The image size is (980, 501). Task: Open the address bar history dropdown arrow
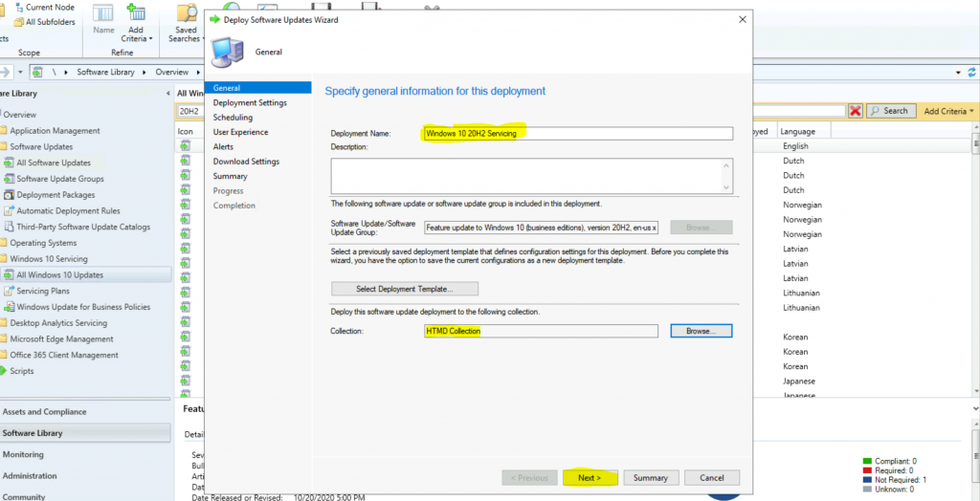(x=959, y=73)
